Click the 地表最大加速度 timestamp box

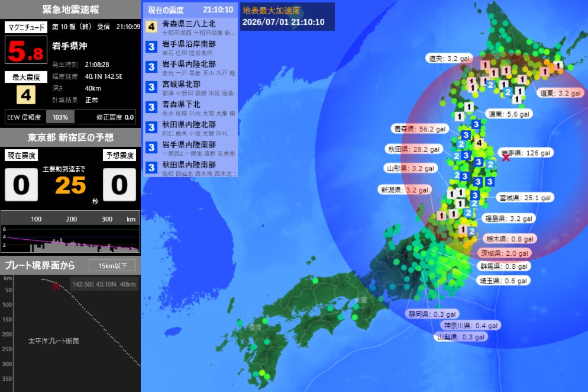[x=287, y=17]
